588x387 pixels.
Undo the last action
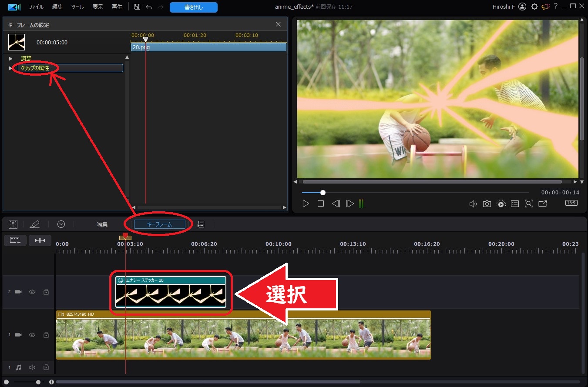(149, 7)
